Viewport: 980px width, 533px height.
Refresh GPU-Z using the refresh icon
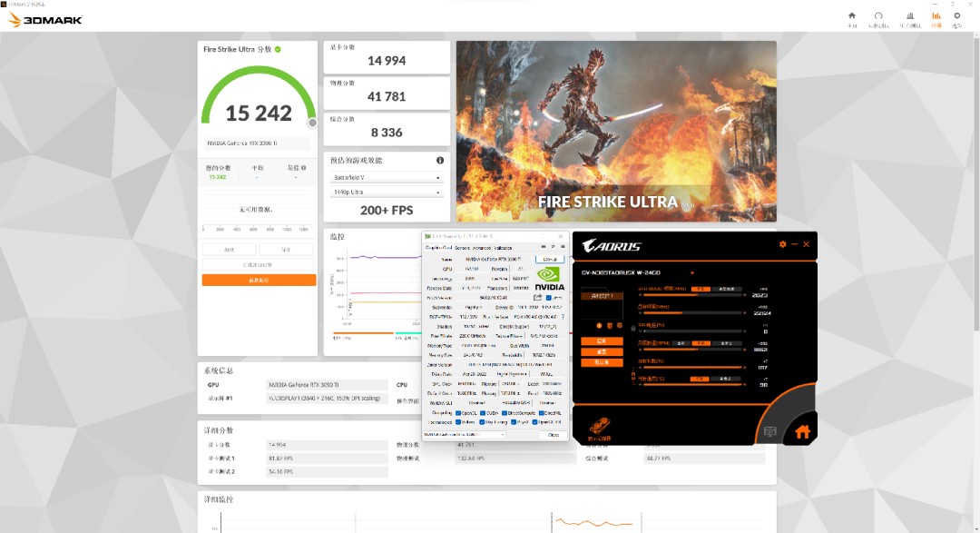554,247
